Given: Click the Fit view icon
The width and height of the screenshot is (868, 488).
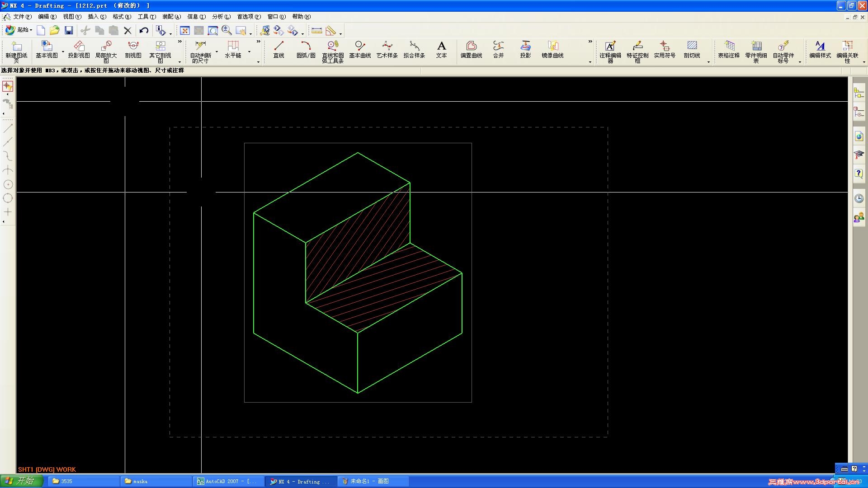Looking at the screenshot, I should 184,30.
